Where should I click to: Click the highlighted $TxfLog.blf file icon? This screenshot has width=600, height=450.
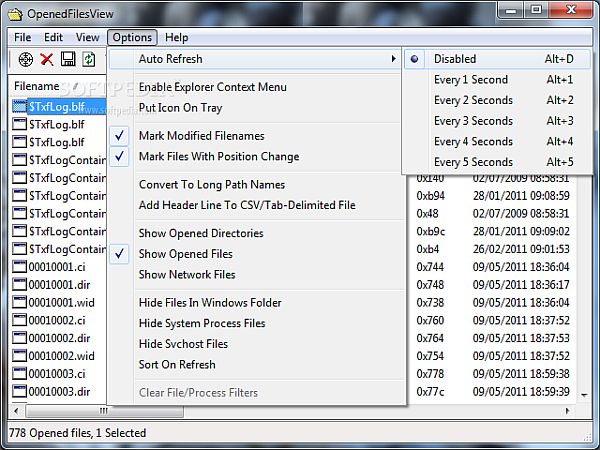pyautogui.click(x=19, y=106)
